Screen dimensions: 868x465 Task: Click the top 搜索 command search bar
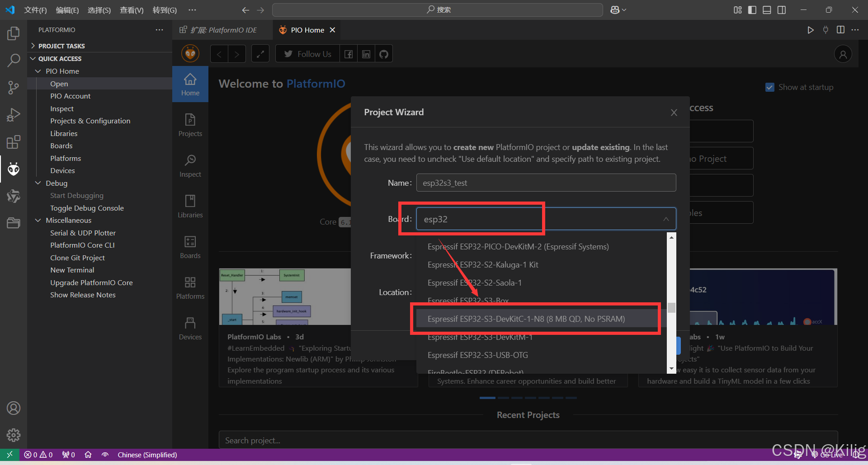point(438,10)
